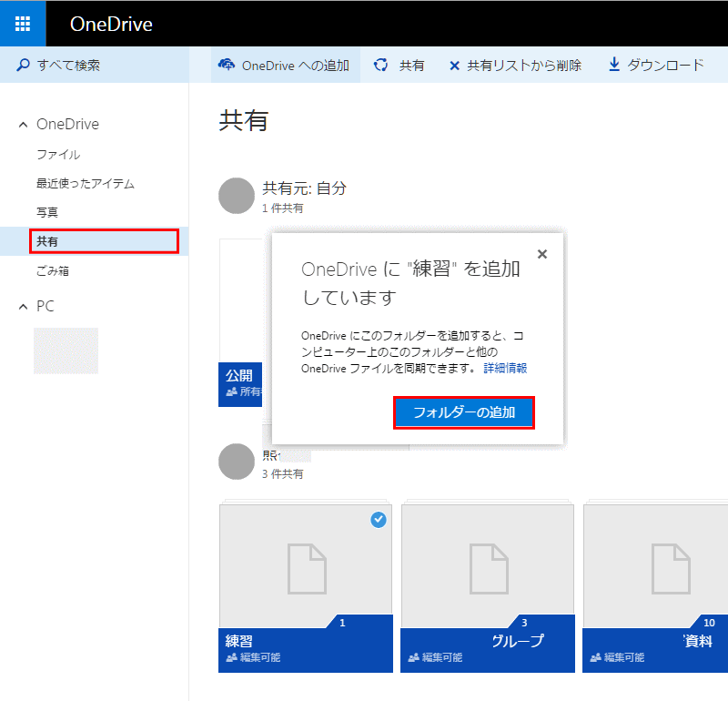
Task: Click the download arrow icon
Action: (x=614, y=64)
